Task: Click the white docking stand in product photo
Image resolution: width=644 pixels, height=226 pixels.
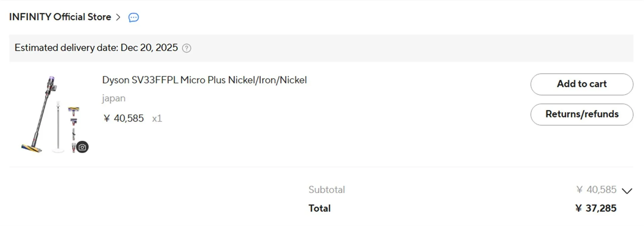Action: pos(58,128)
